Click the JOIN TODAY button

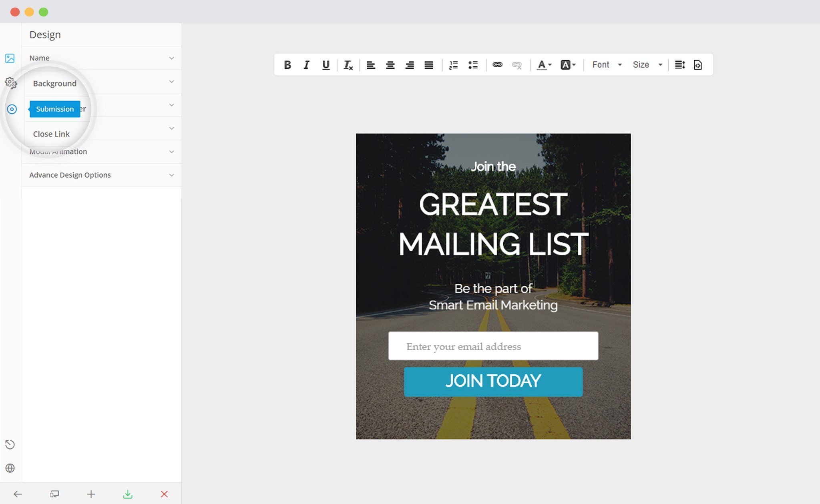tap(493, 382)
